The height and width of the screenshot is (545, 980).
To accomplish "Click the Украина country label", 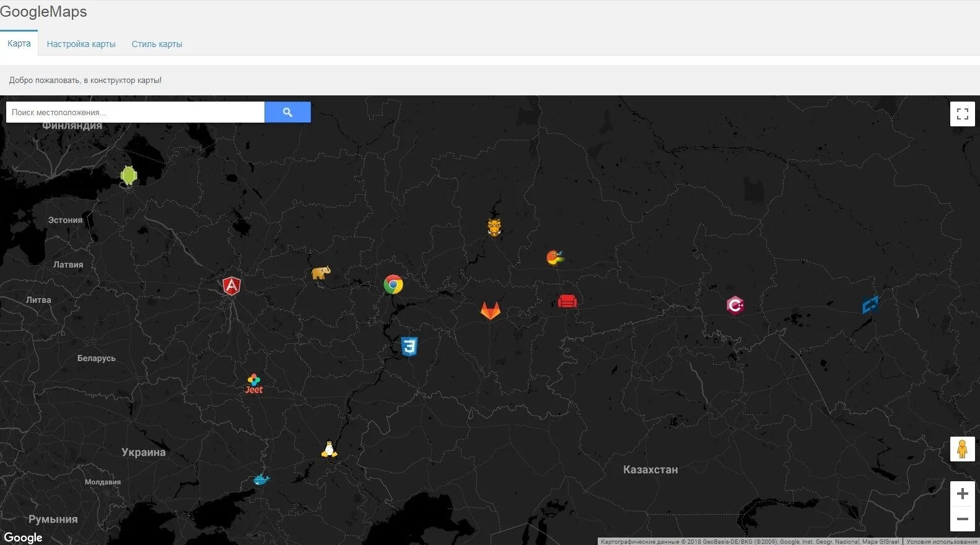I will pos(144,452).
